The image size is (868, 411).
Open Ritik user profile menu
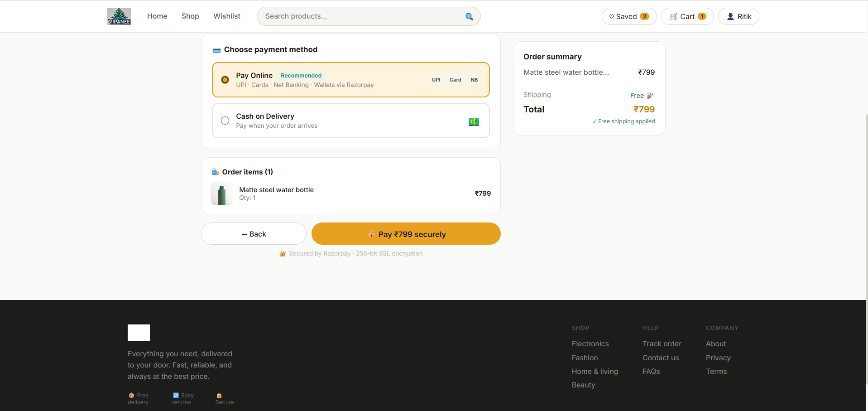point(739,16)
